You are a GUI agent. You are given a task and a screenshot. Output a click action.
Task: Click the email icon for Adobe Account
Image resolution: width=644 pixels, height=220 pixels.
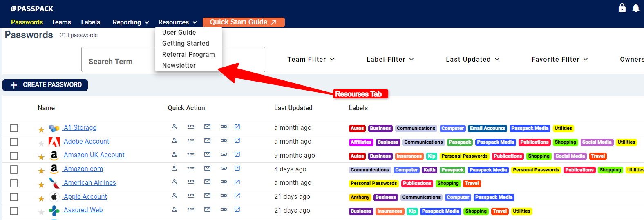pyautogui.click(x=207, y=140)
